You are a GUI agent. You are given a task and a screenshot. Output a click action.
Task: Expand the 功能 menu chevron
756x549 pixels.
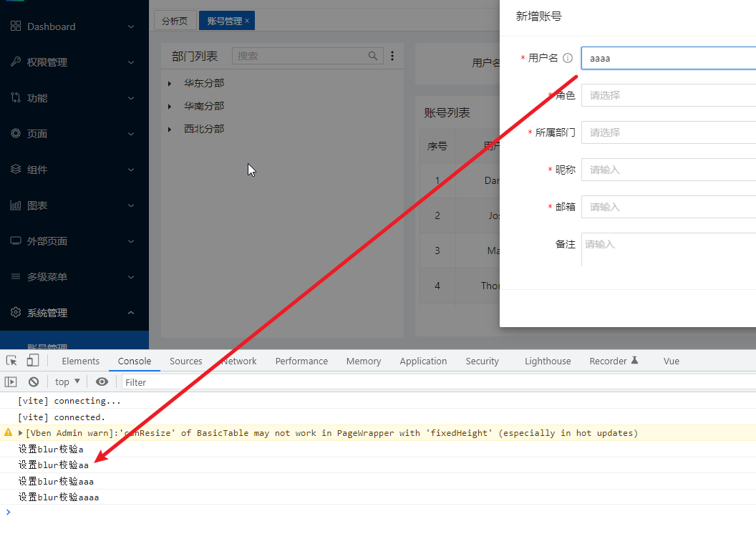pos(131,98)
